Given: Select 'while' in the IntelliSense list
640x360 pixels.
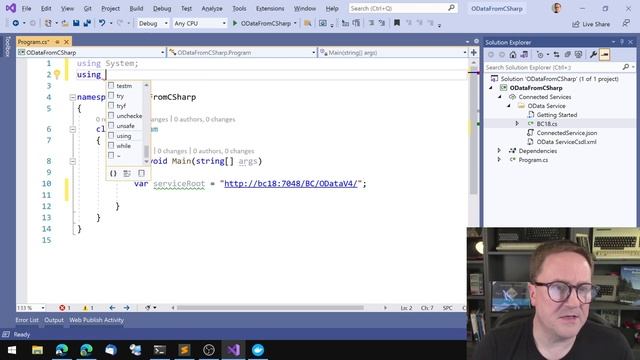Looking at the screenshot, I should [125, 146].
